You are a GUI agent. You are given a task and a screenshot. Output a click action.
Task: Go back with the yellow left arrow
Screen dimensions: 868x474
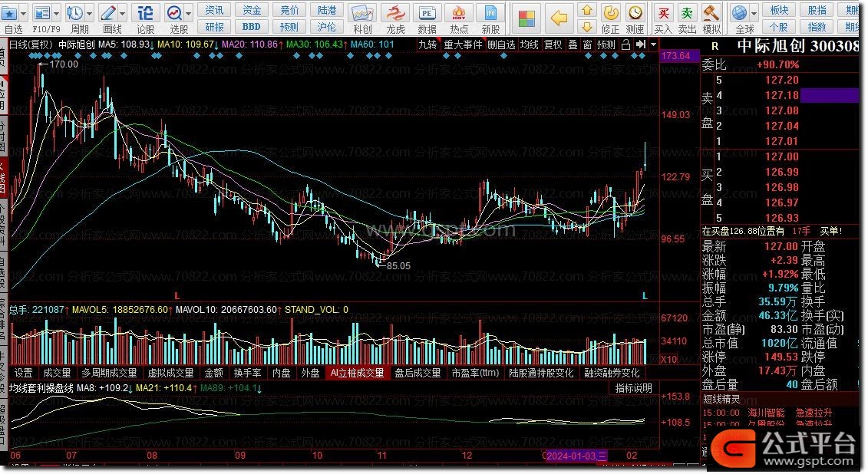click(559, 18)
